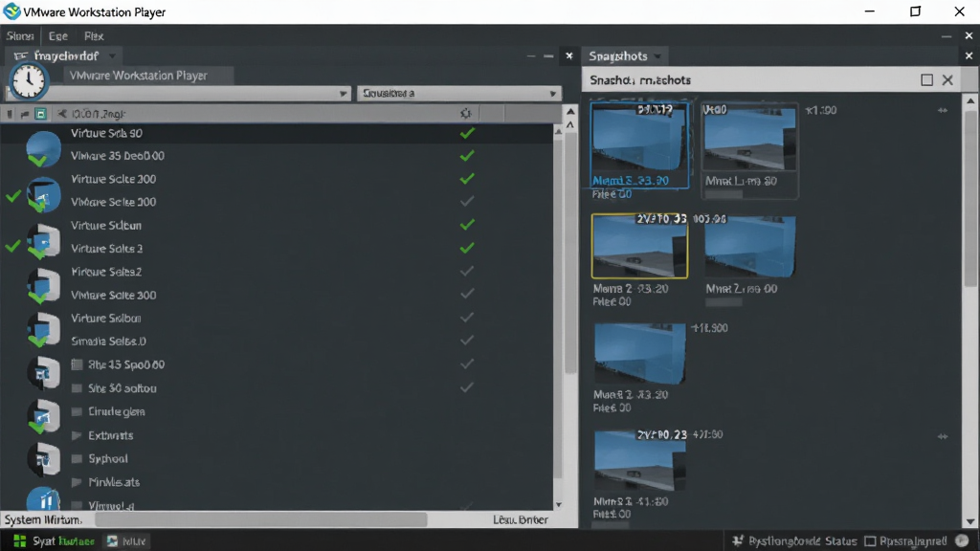Image resolution: width=980 pixels, height=551 pixels.
Task: Open the Flex menu
Action: pyautogui.click(x=94, y=36)
